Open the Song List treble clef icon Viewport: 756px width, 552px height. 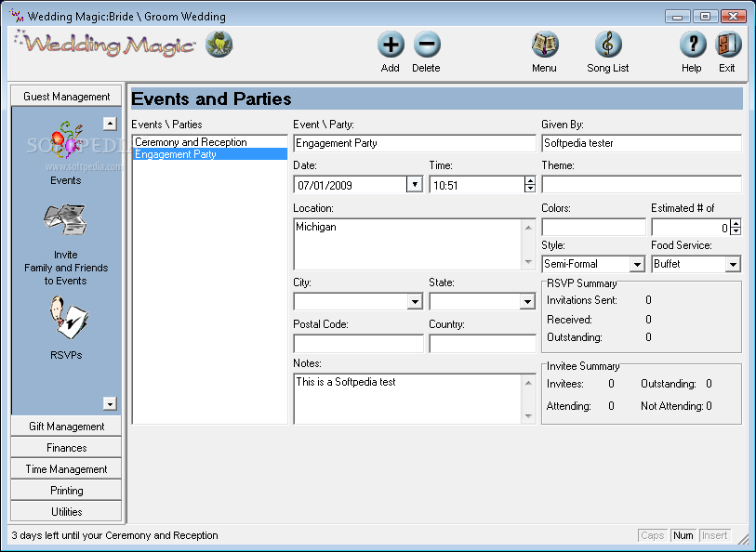608,45
